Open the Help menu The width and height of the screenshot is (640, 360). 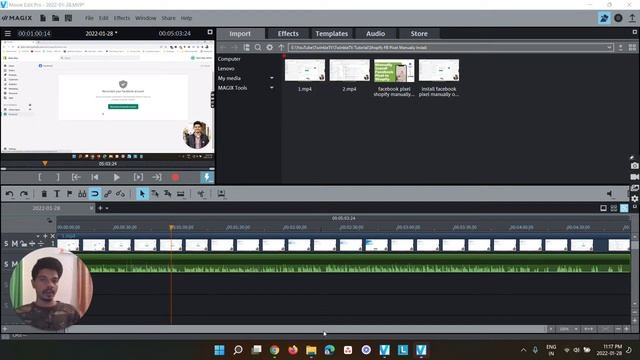(x=186, y=18)
